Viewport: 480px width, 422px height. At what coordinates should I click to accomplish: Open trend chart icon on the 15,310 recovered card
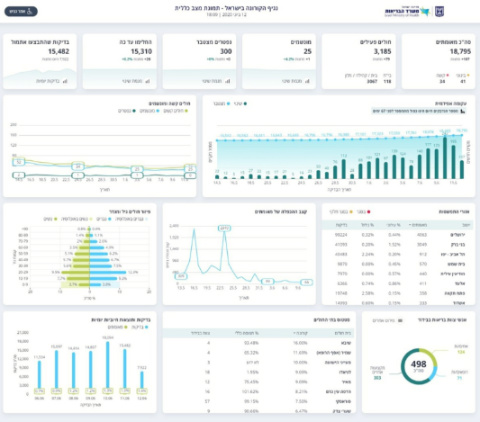coord(148,81)
